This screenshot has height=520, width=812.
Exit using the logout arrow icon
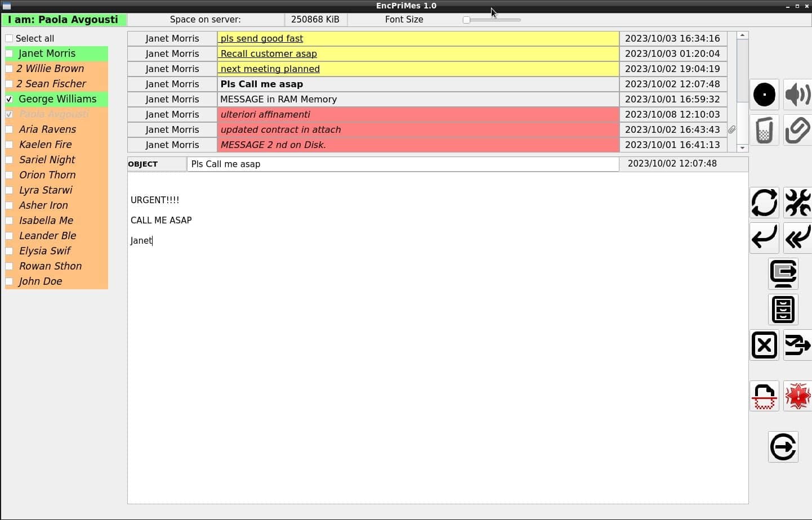tap(783, 447)
